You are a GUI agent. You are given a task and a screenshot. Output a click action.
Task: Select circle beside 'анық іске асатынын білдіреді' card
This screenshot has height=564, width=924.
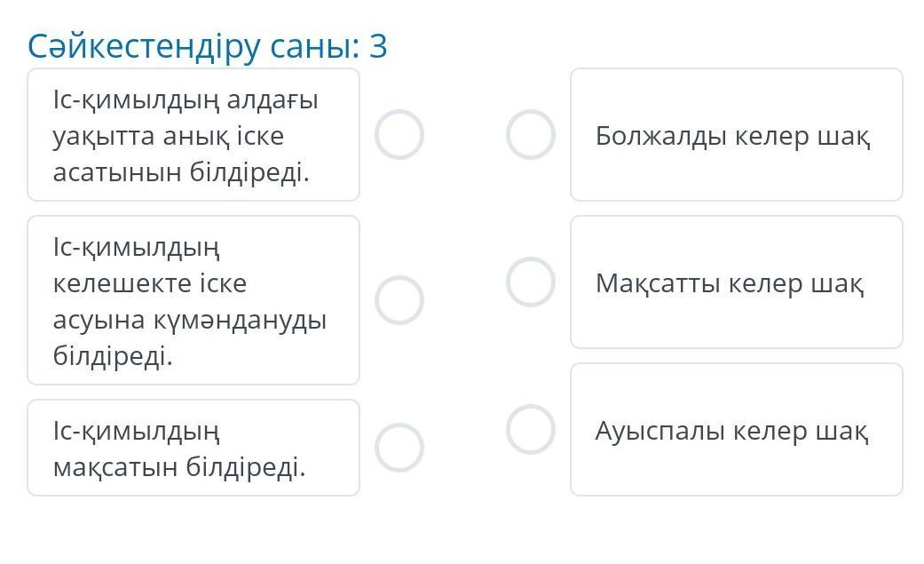pyautogui.click(x=399, y=134)
